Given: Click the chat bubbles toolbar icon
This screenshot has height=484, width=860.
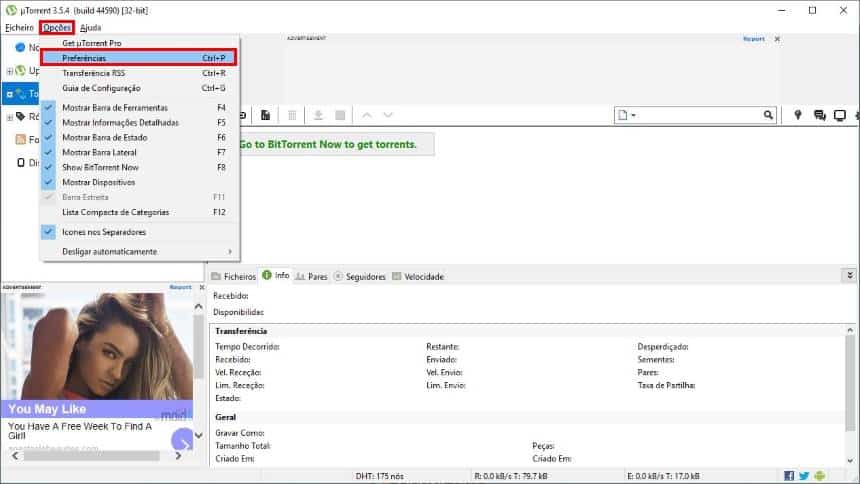Looking at the screenshot, I should [819, 115].
